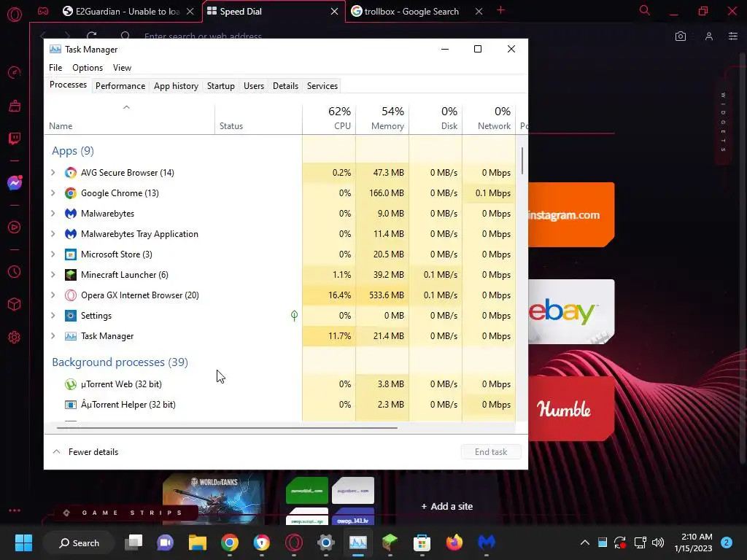Switch to the Details tab
Viewport: 747px width, 560px height.
(285, 86)
